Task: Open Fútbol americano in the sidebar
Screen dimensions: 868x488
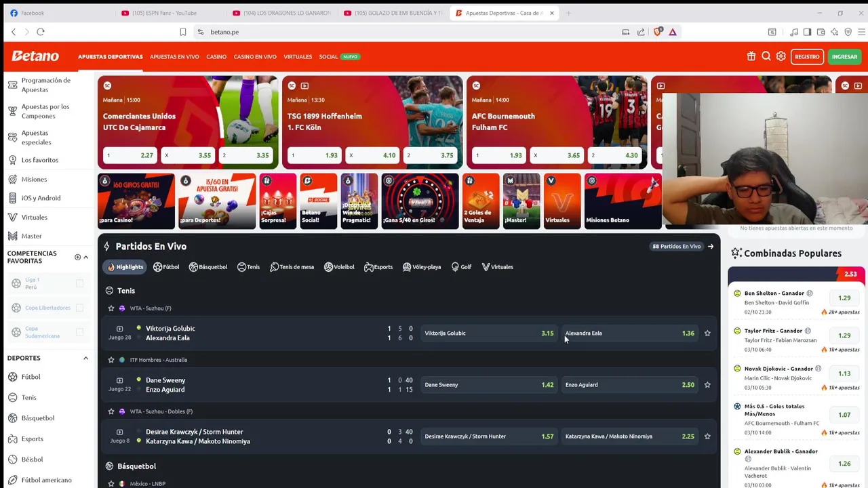Action: pyautogui.click(x=46, y=480)
